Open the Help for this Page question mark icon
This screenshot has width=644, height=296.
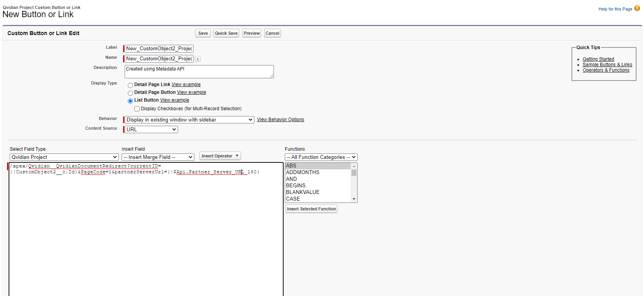[x=637, y=8]
